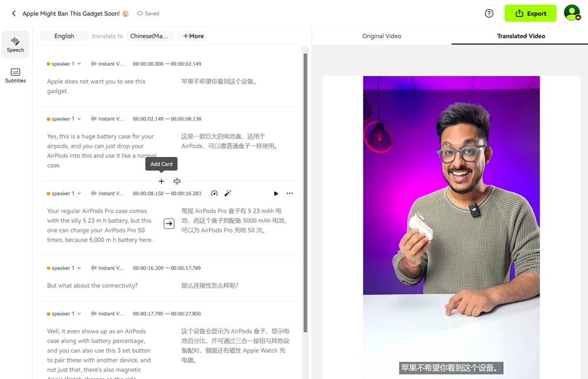This screenshot has width=588, height=379.
Task: Click the Export button
Action: click(x=530, y=13)
